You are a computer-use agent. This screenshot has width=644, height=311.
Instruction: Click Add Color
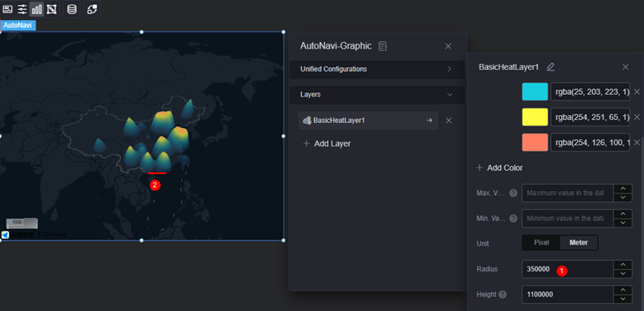[499, 168]
